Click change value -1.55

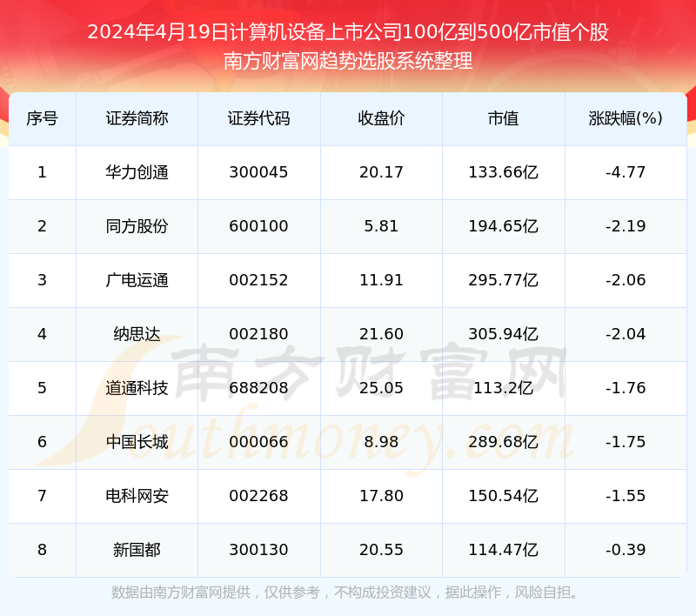(626, 496)
